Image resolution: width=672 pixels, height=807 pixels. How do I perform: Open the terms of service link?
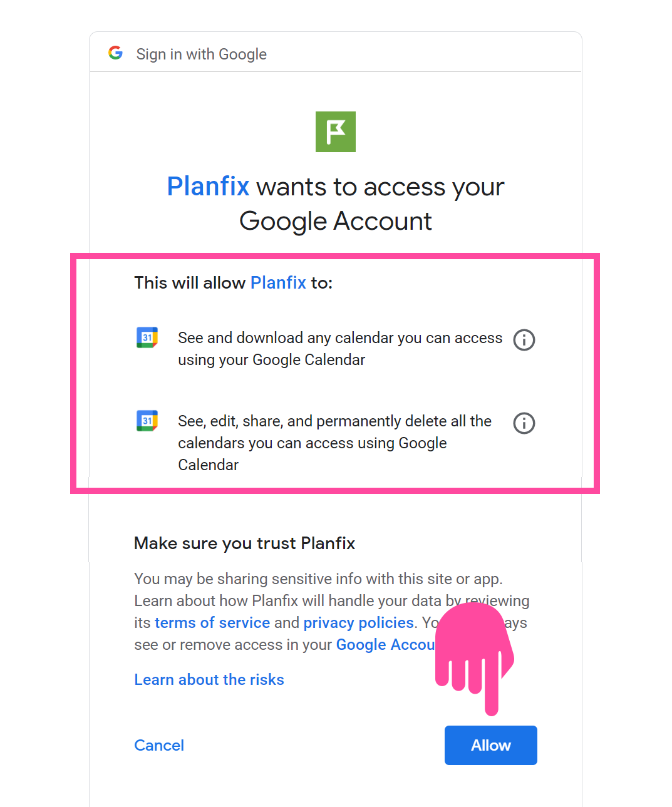[212, 623]
